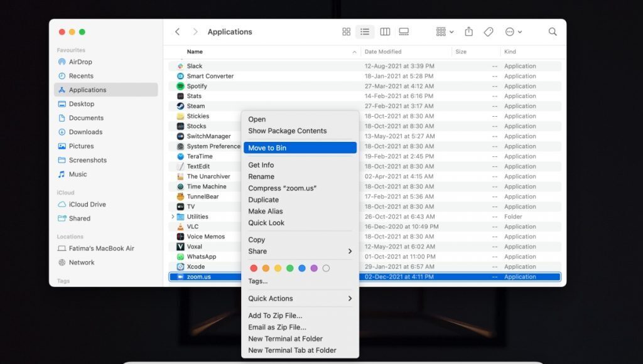Choose Get Info from the context menu
Screen dimensions: 643x364
(x=262, y=165)
